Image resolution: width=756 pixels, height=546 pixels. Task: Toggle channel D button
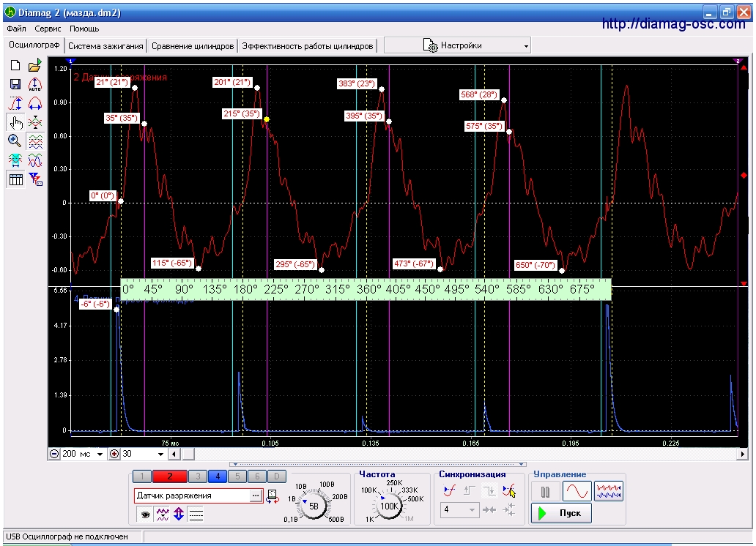pos(277,476)
